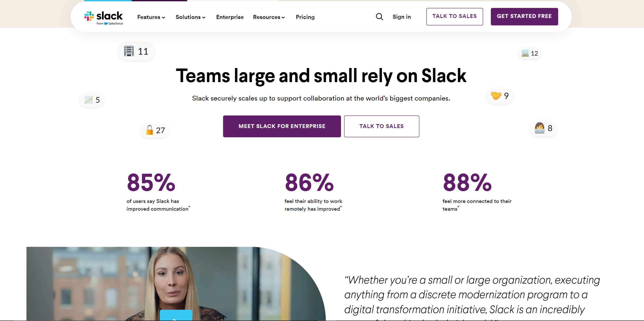Click Meet Slack for Enterprise button
Screen dimensions: 644x321
282,126
